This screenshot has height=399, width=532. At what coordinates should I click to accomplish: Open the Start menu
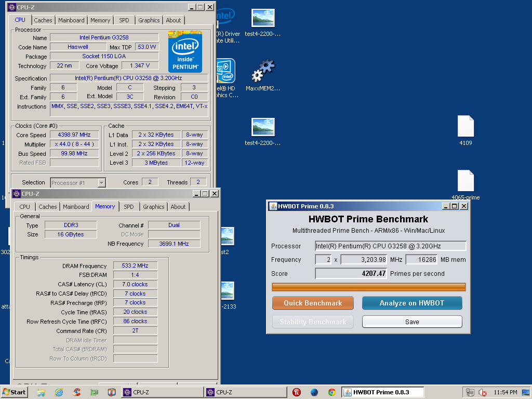(x=14, y=392)
